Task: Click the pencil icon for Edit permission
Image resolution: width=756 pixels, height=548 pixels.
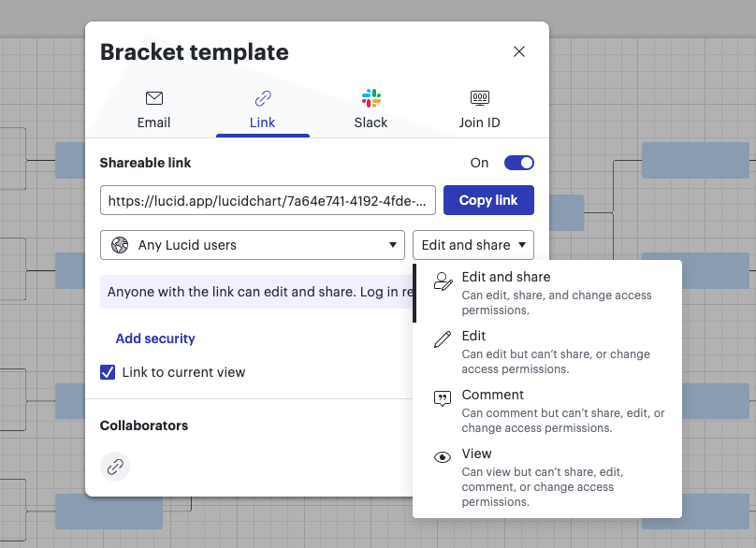Action: [443, 339]
